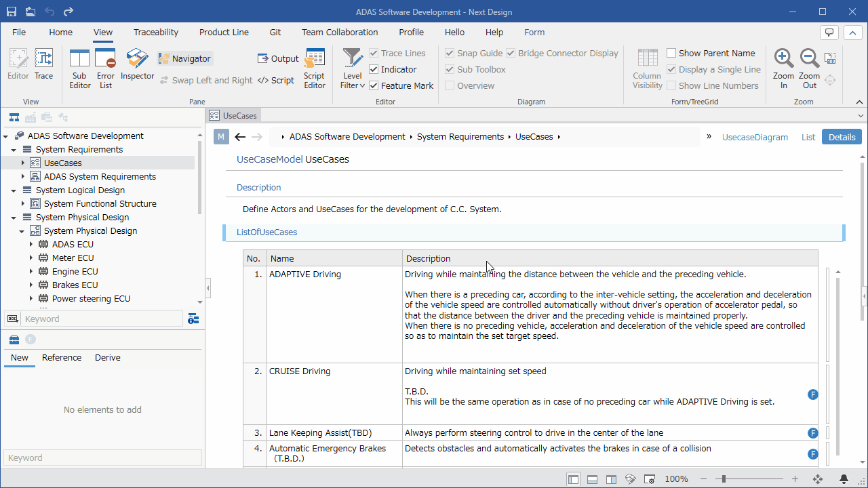
Task: Toggle Show Line Numbers checkbox
Action: click(671, 85)
